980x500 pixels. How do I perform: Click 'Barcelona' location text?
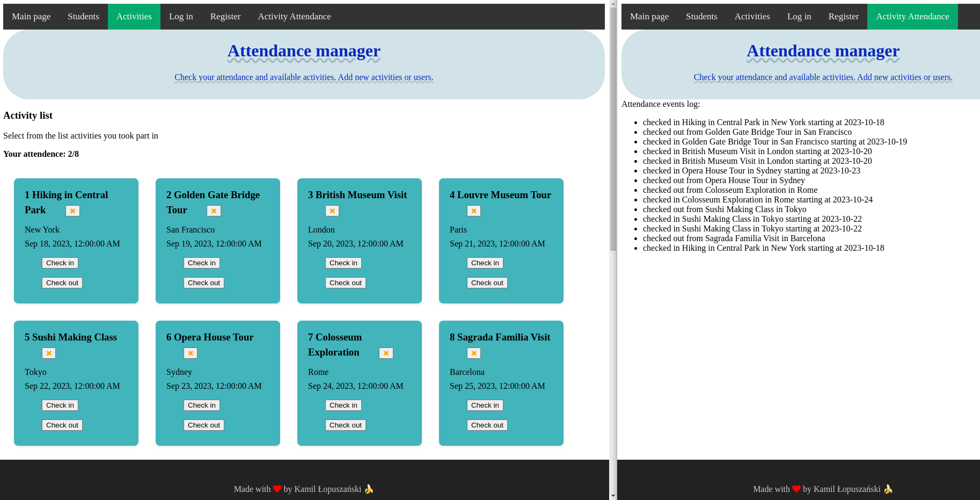coord(467,372)
